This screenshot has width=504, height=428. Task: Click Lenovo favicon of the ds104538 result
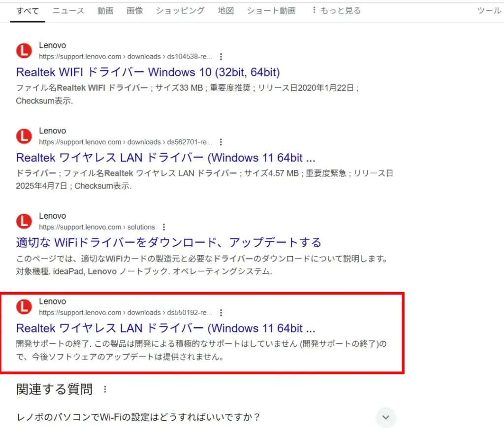click(24, 51)
